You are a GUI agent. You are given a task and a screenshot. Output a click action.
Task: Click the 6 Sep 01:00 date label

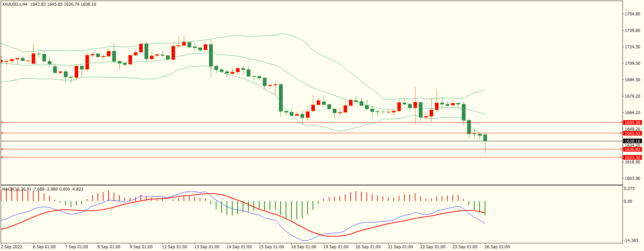click(x=44, y=247)
